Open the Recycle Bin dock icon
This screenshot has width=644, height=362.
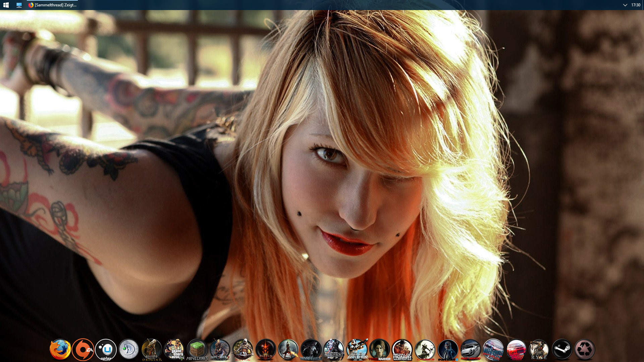click(585, 350)
